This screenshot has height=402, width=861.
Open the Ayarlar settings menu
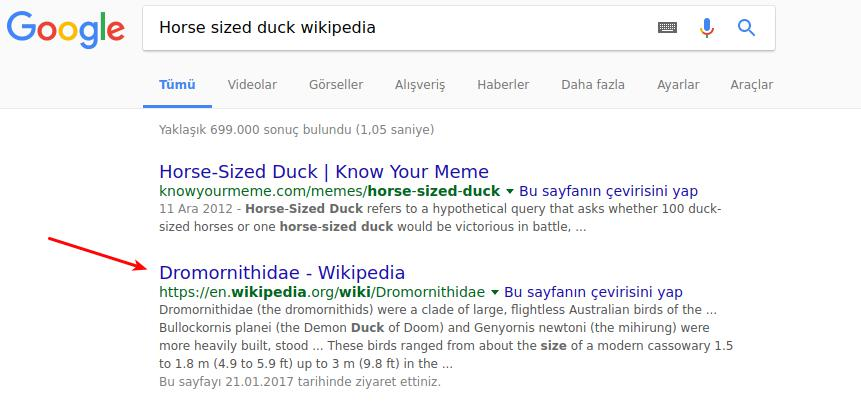click(678, 85)
